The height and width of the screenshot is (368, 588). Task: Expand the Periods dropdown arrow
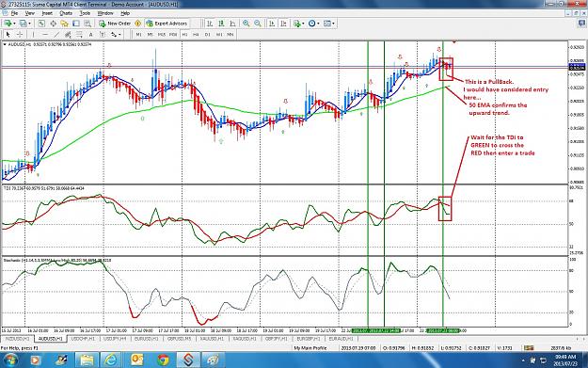click(x=318, y=24)
